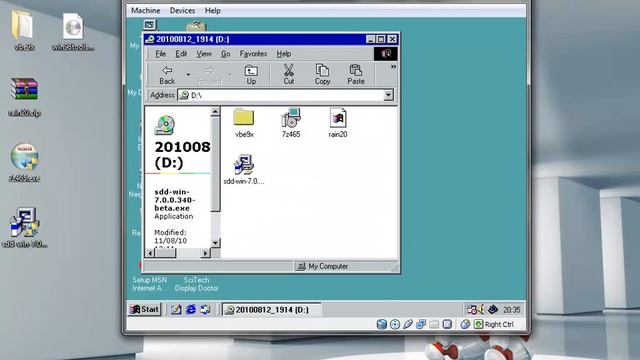This screenshot has height=360, width=640.
Task: Click the first guest system tray icon
Action: pyautogui.click(x=471, y=310)
